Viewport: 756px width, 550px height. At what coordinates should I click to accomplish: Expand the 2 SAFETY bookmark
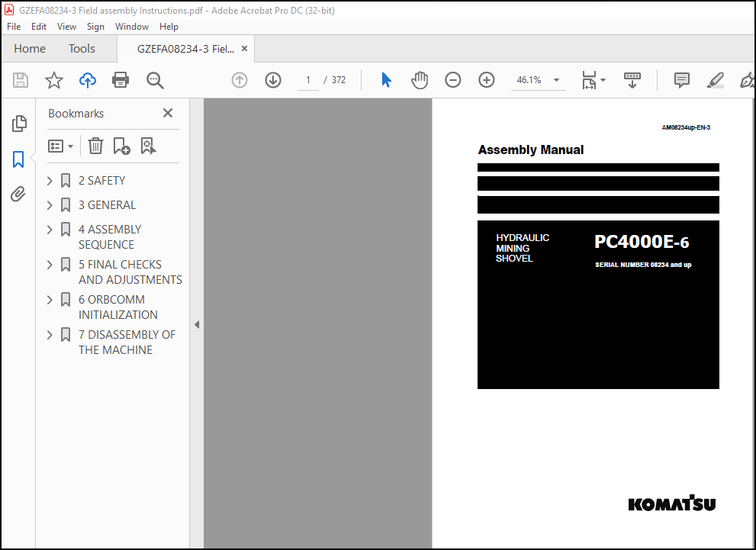click(50, 181)
